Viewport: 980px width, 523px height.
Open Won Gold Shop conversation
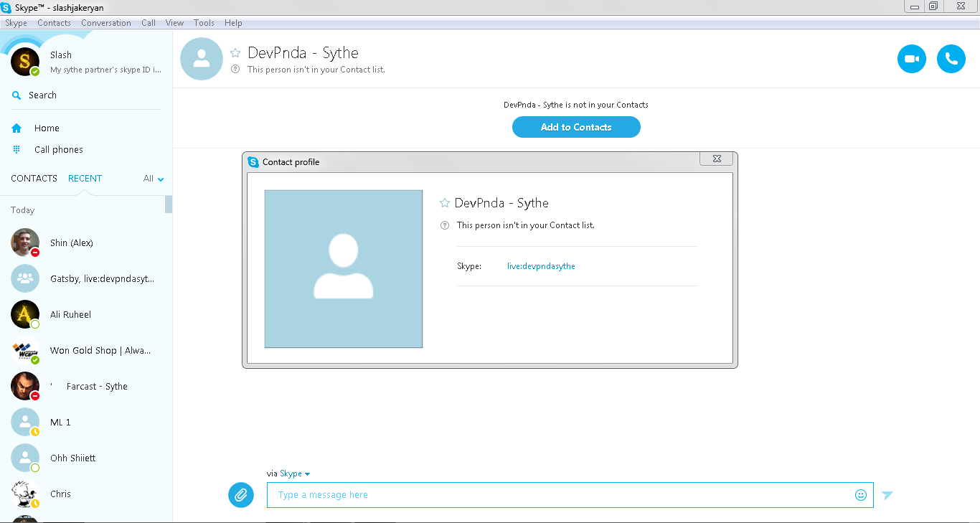pyautogui.click(x=86, y=350)
